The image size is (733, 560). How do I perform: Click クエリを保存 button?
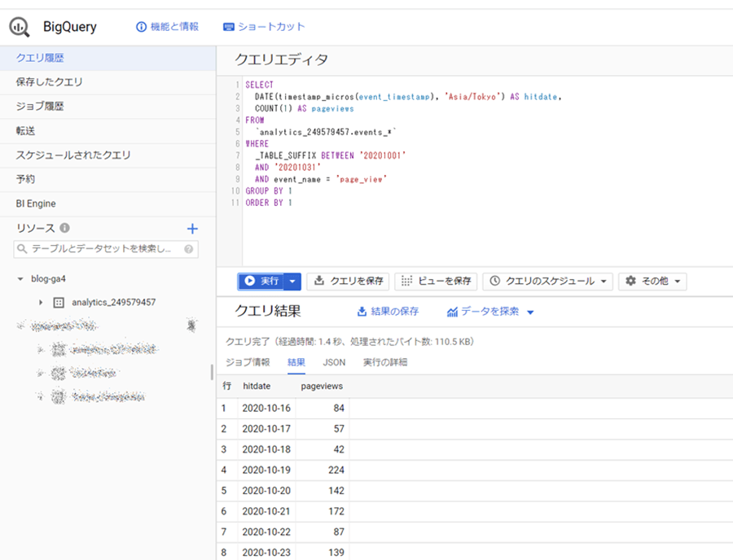349,281
